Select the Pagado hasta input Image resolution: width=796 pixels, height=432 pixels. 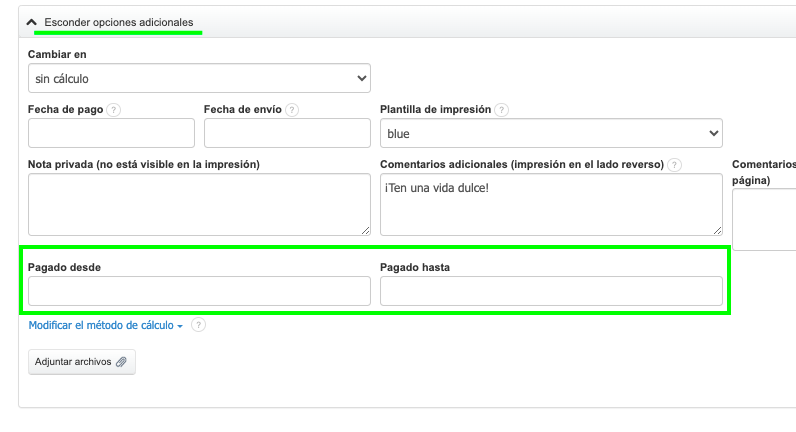[551, 291]
